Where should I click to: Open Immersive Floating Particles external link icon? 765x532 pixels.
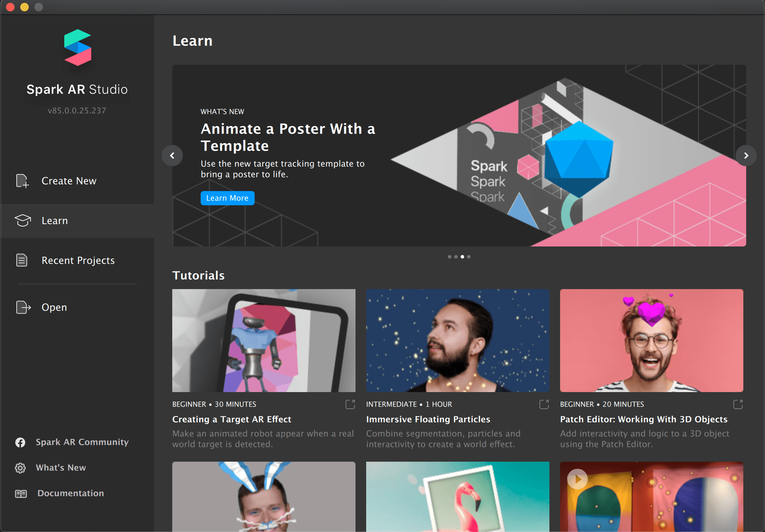tap(544, 404)
